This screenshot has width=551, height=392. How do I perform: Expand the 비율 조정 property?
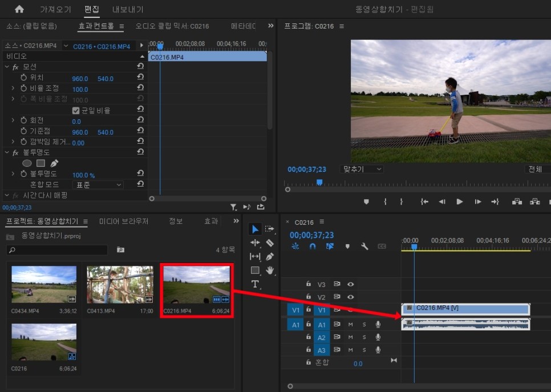tap(13, 88)
